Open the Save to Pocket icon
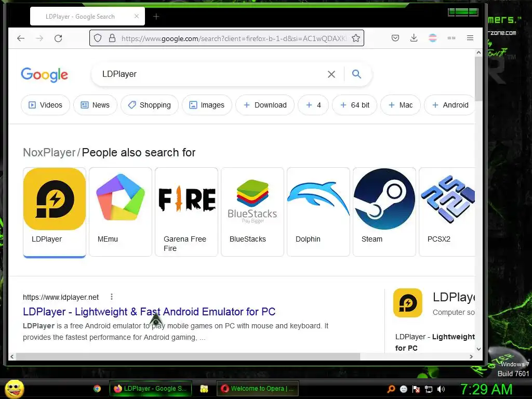Screen dimensions: 532x399 click(395, 38)
